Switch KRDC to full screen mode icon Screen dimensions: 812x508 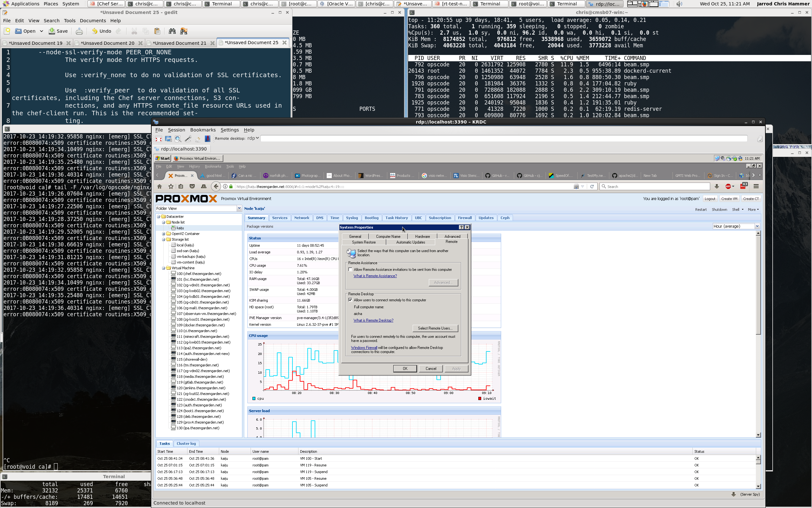point(159,139)
